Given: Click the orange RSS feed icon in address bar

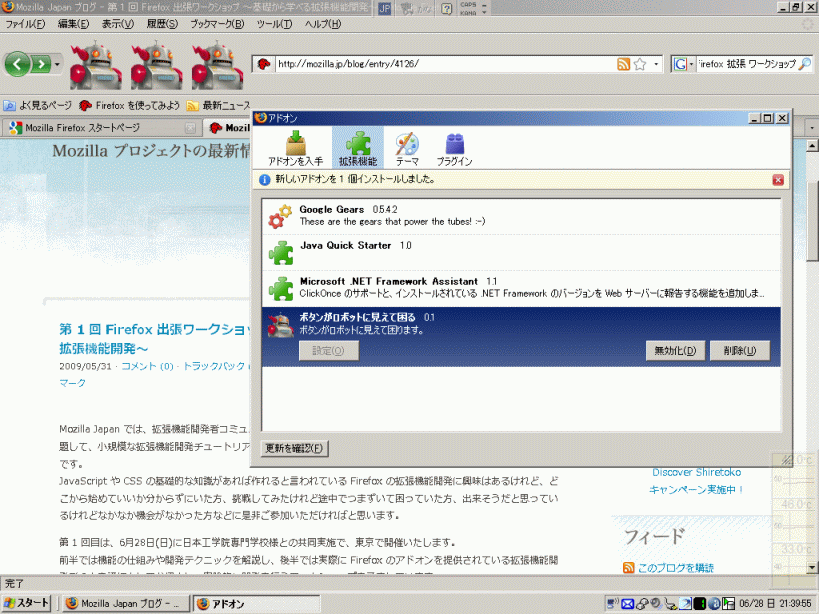Looking at the screenshot, I should coord(623,64).
